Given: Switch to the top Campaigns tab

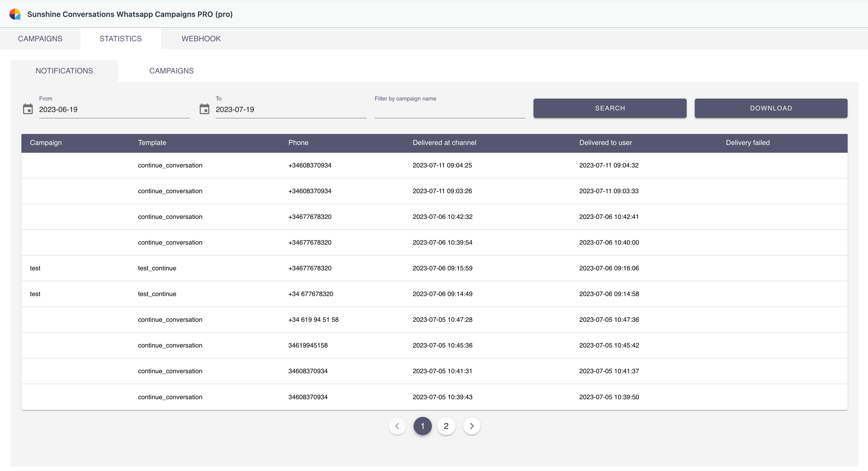Looking at the screenshot, I should coord(40,39).
